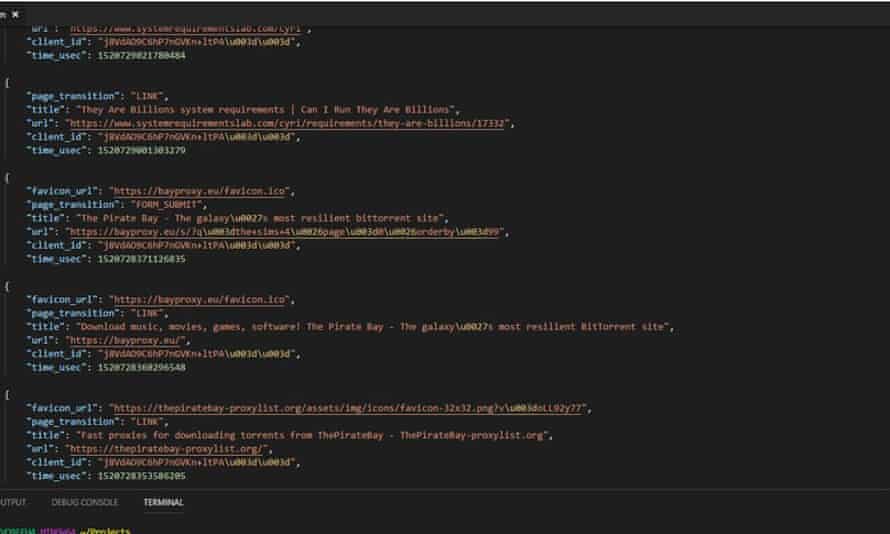This screenshot has width=890, height=534.
Task: Click the time_usec value 1520728353586205
Action: [x=140, y=476]
